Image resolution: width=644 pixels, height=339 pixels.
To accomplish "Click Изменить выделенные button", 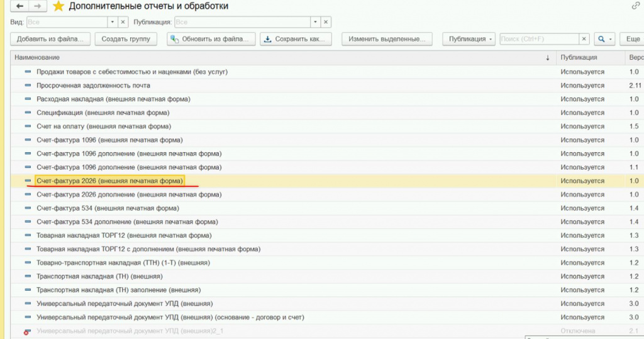I will point(387,39).
